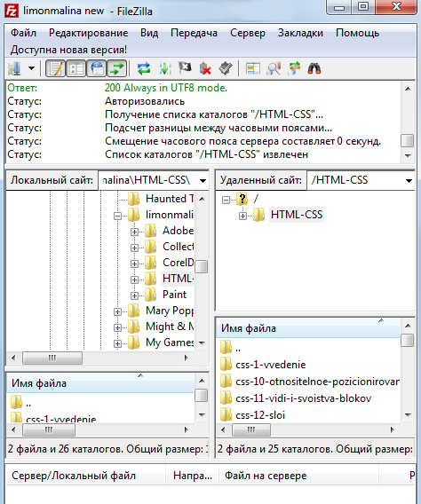Expand the Paint folder
Viewport: 421px width, 504px height.
tap(134, 295)
